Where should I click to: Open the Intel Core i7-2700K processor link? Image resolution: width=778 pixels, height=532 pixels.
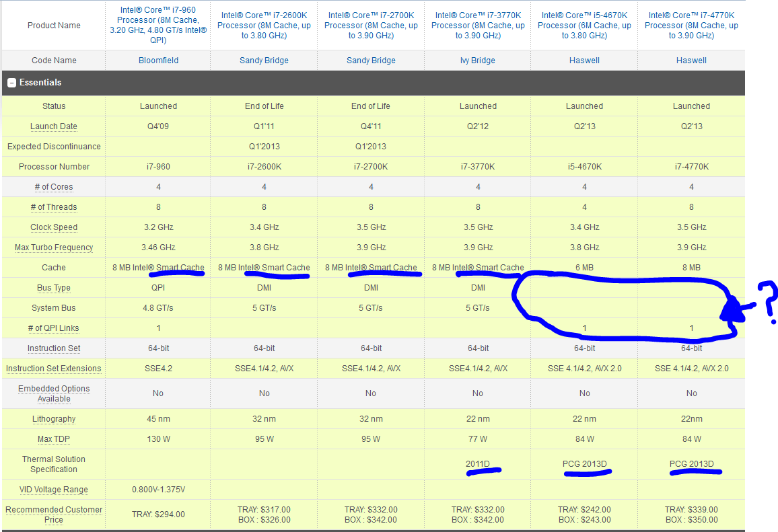(371, 26)
